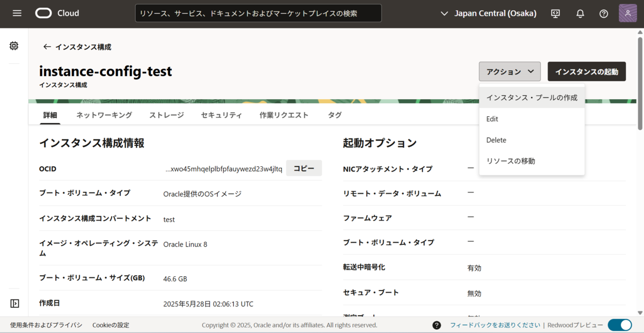Select インスタンス・プールの作成 menu item
Screen dimensions: 644x333
[x=532, y=98]
